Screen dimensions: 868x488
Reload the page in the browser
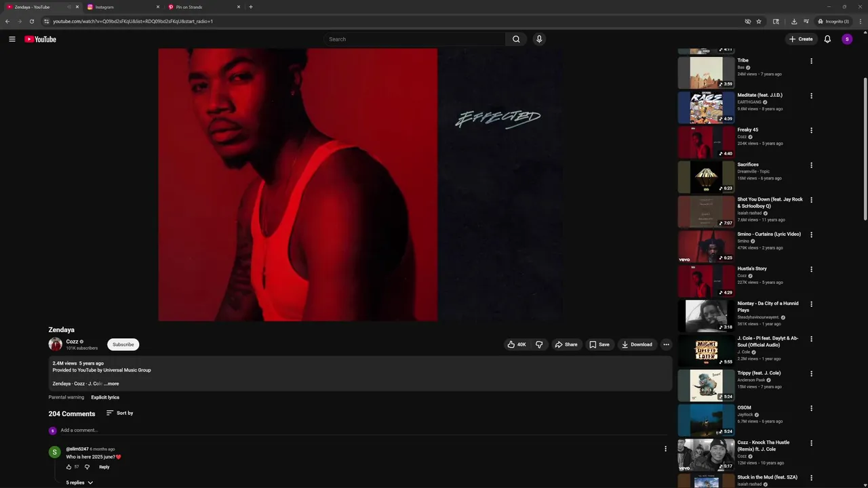pos(32,21)
